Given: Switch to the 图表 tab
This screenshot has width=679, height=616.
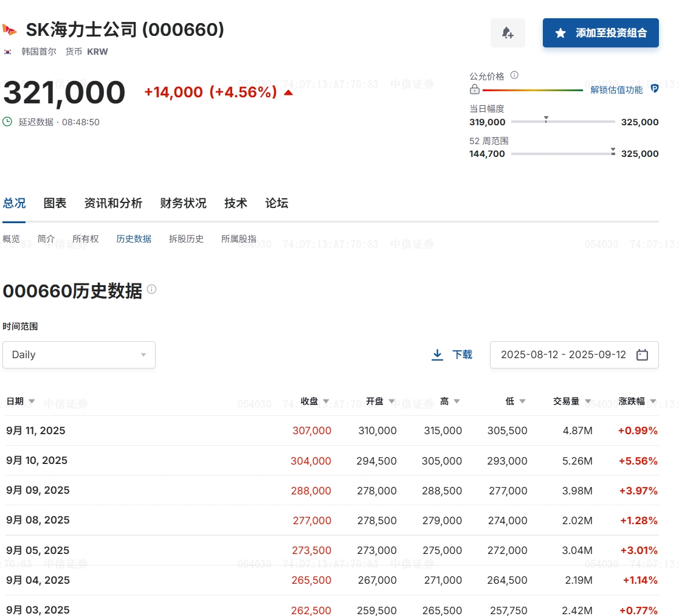Looking at the screenshot, I should click(55, 203).
